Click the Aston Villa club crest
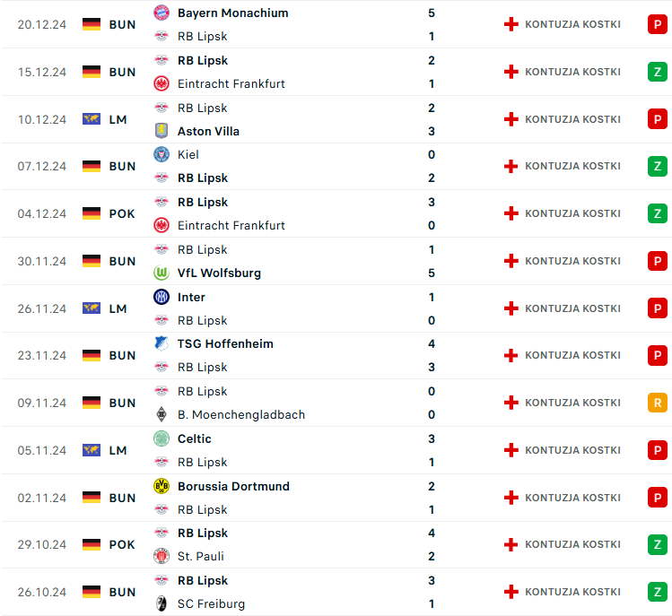 (161, 131)
